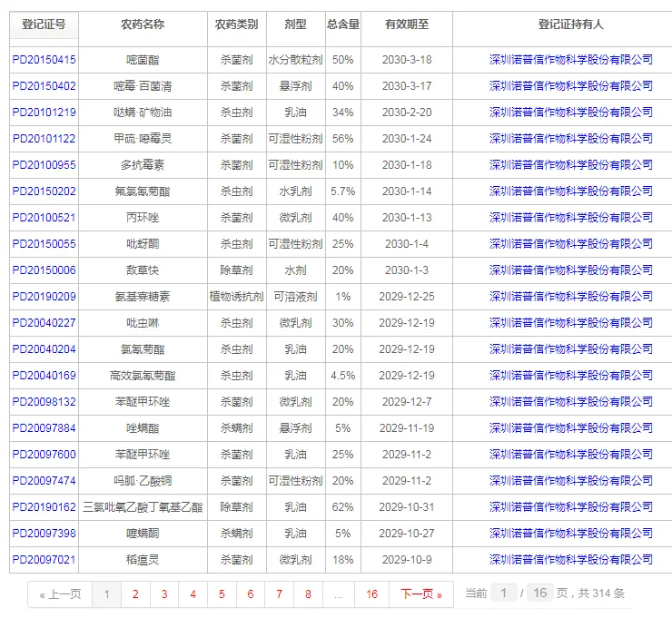The image size is (672, 618).
Task: Open registration link PD20097600
Action: tap(44, 455)
